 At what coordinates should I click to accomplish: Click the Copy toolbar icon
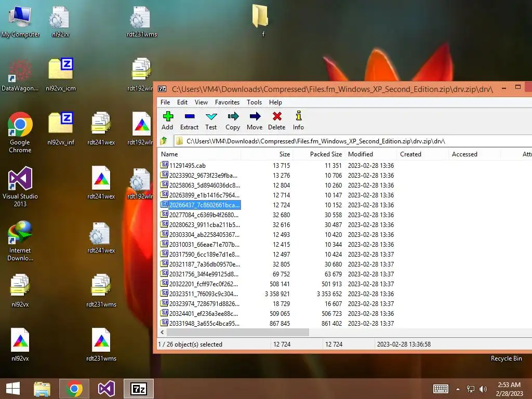pyautogui.click(x=233, y=121)
